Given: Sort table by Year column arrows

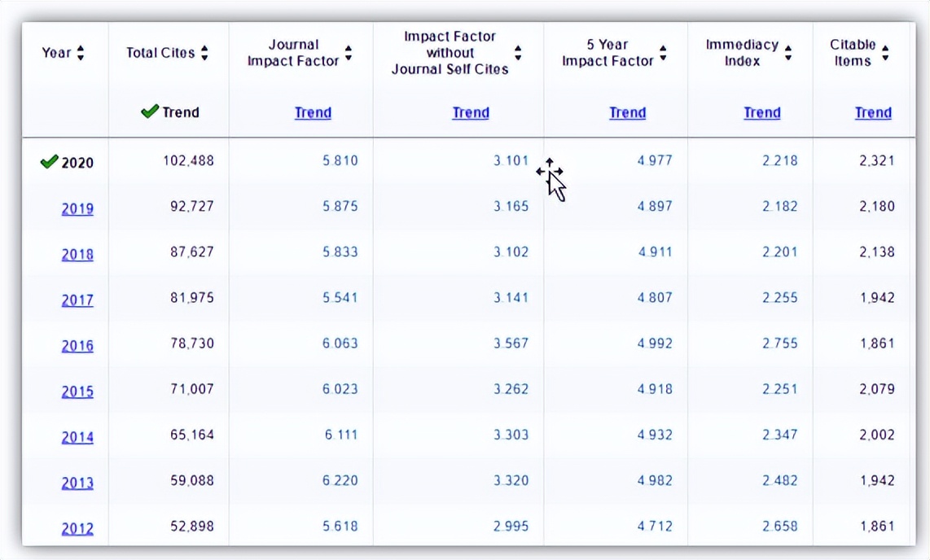Looking at the screenshot, I should point(81,53).
